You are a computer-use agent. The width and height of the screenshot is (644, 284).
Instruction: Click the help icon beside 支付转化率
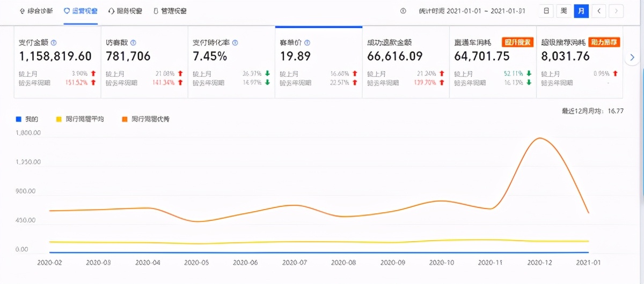235,43
